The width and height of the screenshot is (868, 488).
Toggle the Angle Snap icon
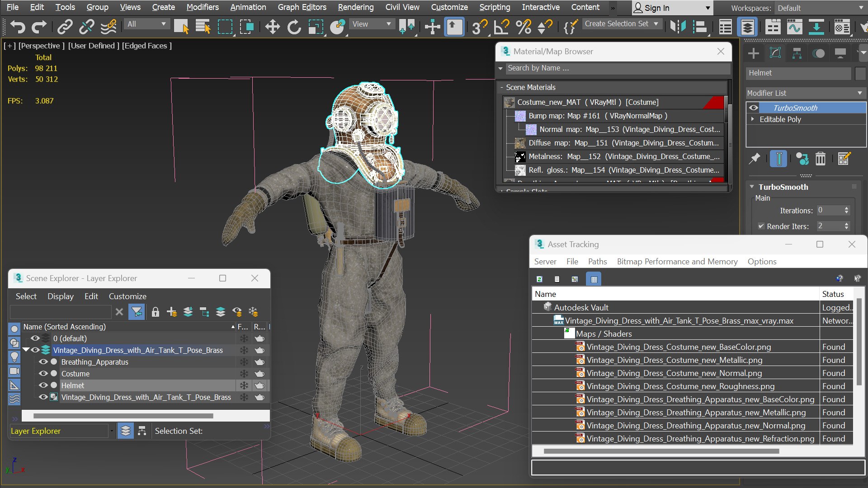tap(502, 27)
